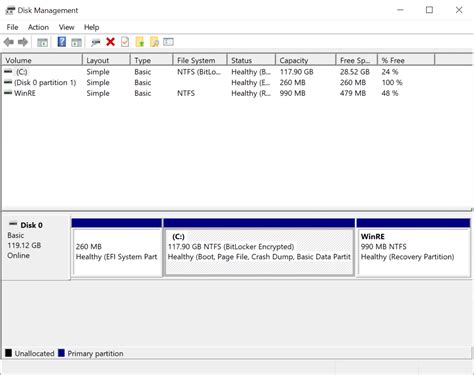This screenshot has height=375, width=474.
Task: Click the 24 % free cell
Action: tap(390, 72)
